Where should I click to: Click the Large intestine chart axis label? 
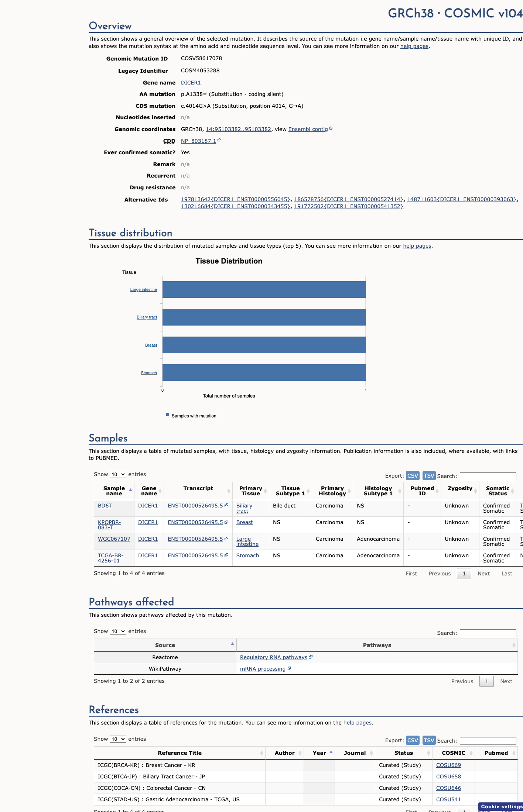click(143, 290)
